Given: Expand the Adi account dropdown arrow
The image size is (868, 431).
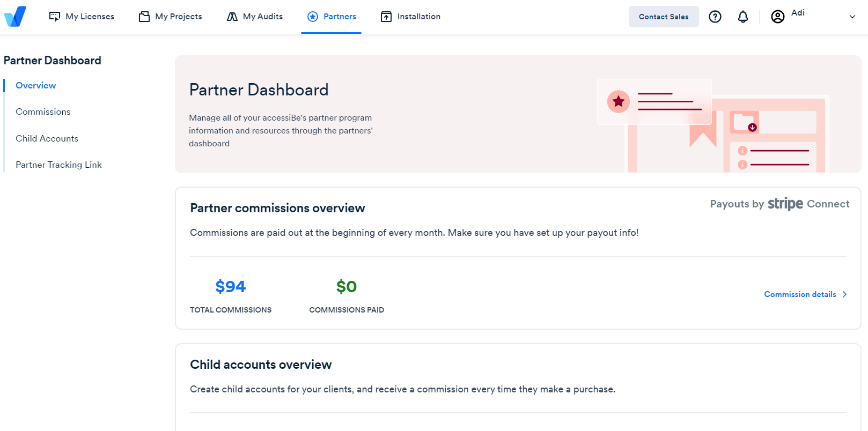Looking at the screenshot, I should pyautogui.click(x=852, y=17).
